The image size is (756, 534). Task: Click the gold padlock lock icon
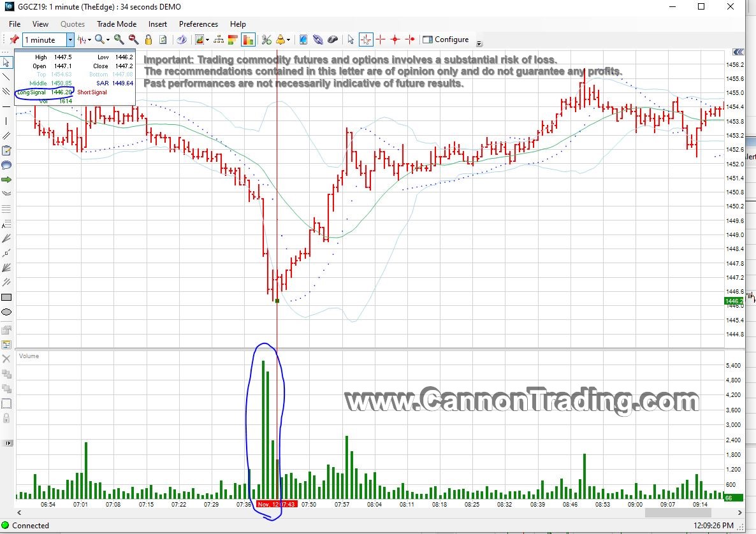click(148, 40)
